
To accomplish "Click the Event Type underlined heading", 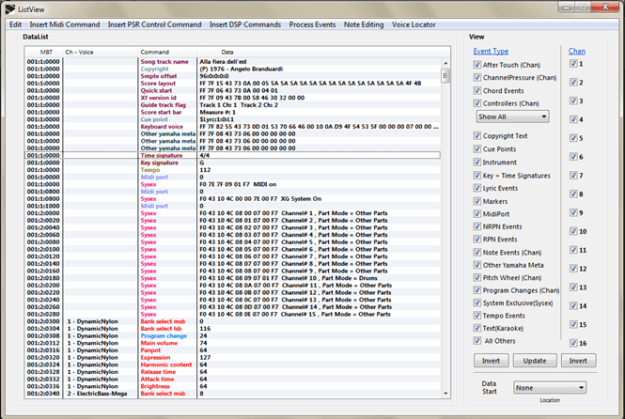I will pyautogui.click(x=490, y=50).
